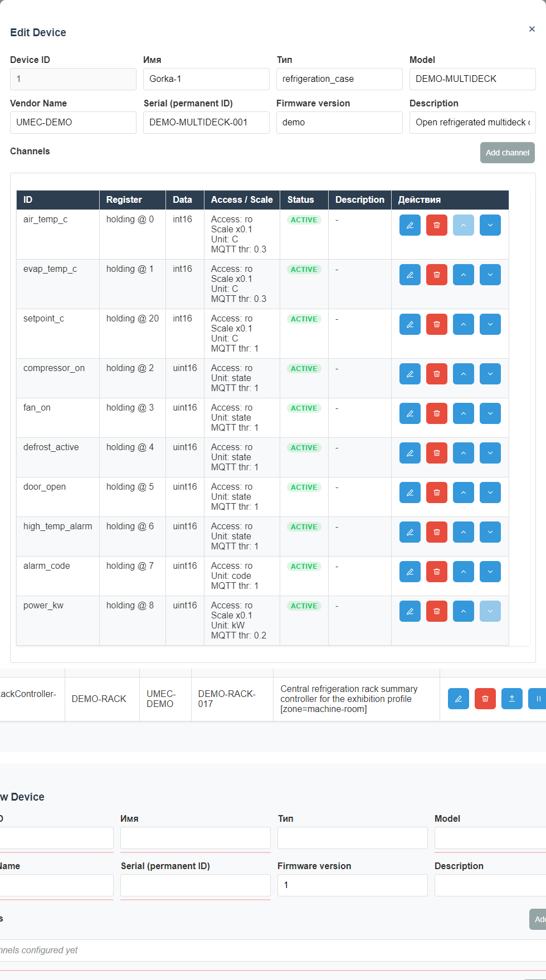Delete the evap_temp_c channel

pos(436,275)
